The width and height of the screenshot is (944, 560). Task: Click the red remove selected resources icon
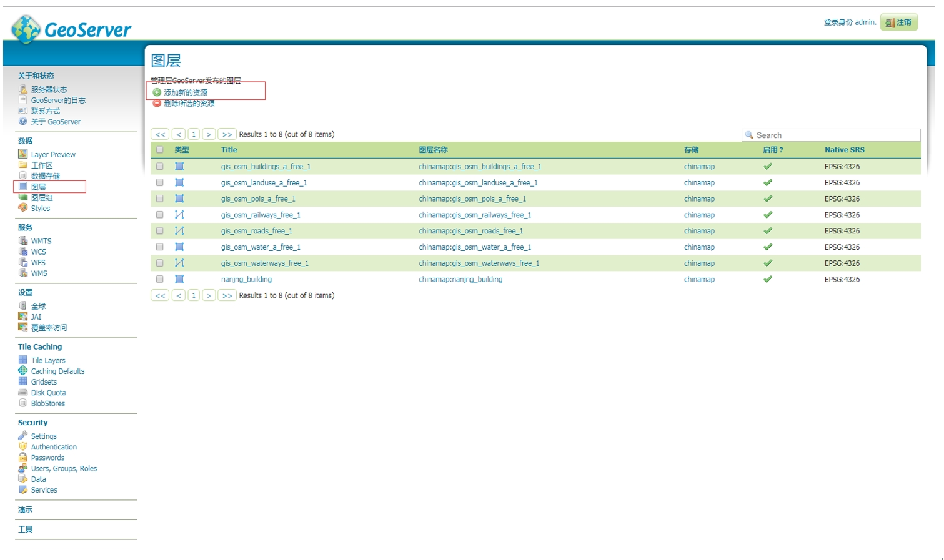coord(157,103)
